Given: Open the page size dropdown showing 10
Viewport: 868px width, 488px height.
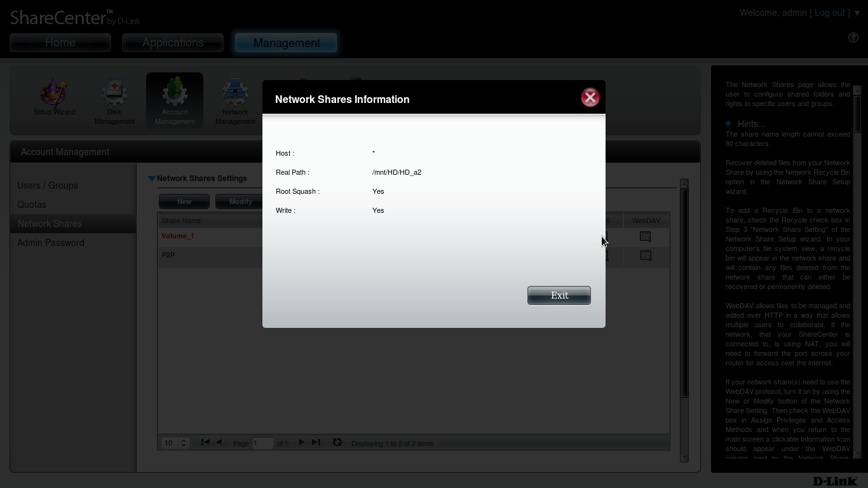Looking at the screenshot, I should [176, 443].
